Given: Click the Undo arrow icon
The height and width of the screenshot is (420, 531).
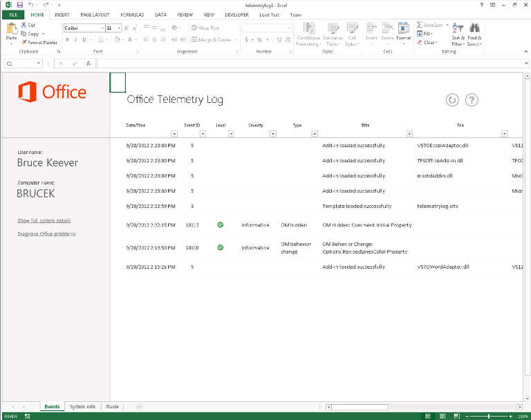Looking at the screenshot, I should click(30, 5).
